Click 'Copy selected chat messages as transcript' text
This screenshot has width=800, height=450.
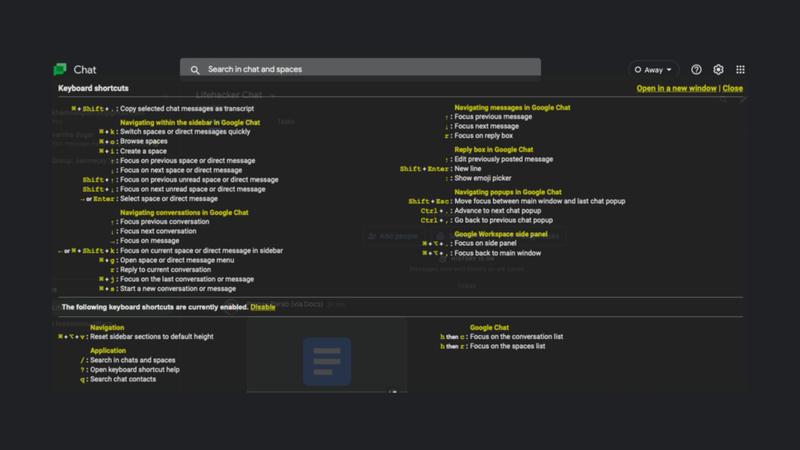click(187, 109)
